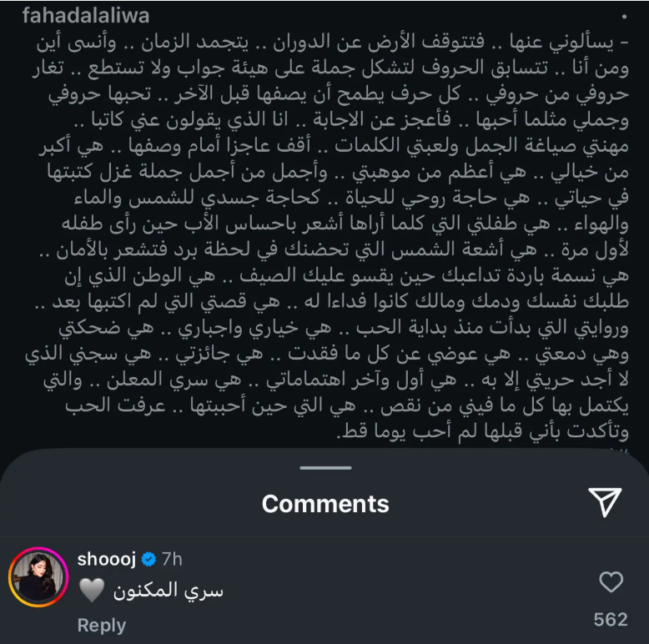This screenshot has height=644, width=649.
Task: Select the comment text سري المكنون
Action: click(x=168, y=591)
